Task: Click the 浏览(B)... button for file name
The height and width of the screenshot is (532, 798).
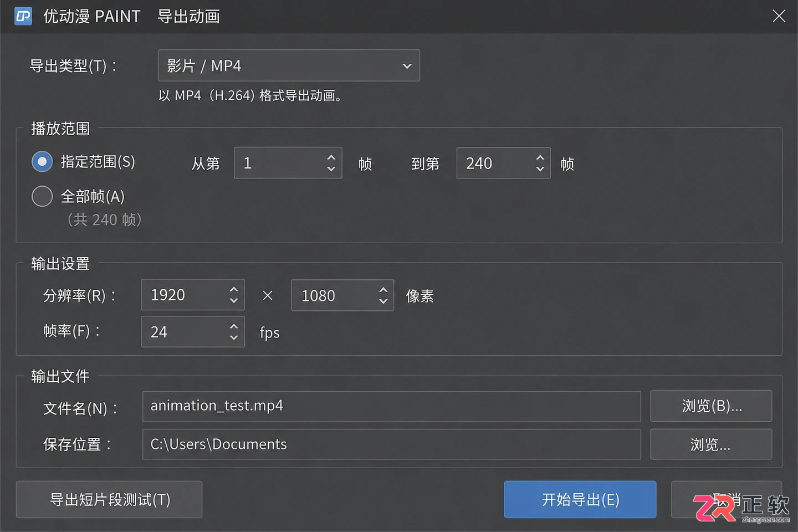Action: [711, 406]
